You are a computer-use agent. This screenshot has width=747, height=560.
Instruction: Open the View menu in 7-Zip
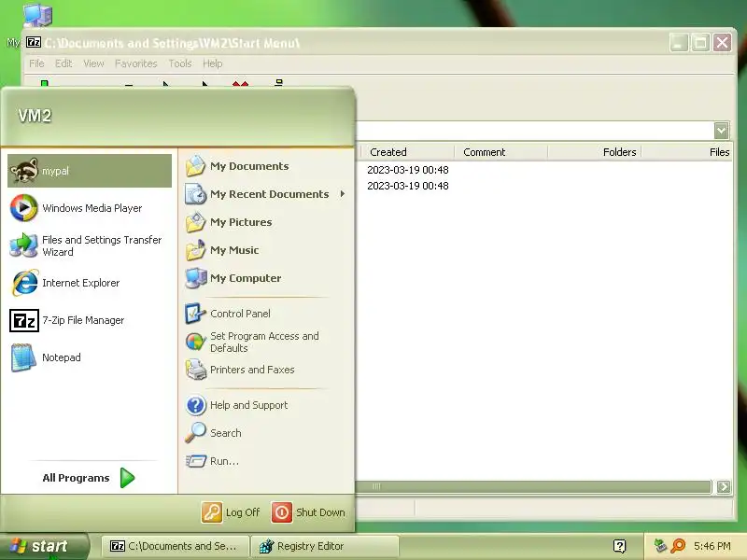tap(93, 63)
